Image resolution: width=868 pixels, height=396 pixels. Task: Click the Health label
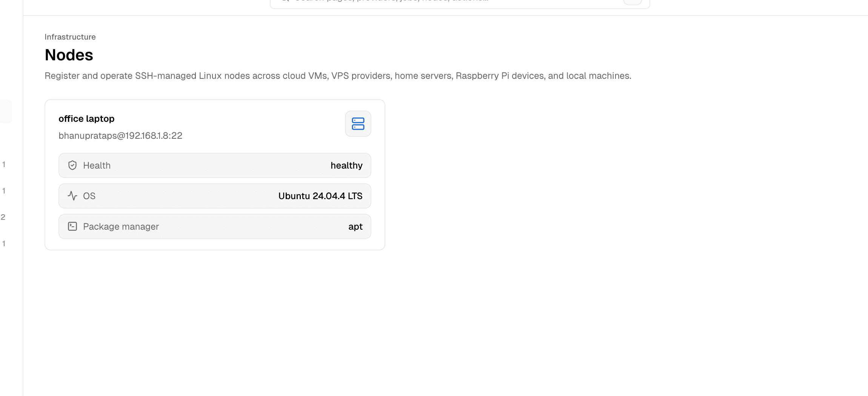[x=97, y=166]
